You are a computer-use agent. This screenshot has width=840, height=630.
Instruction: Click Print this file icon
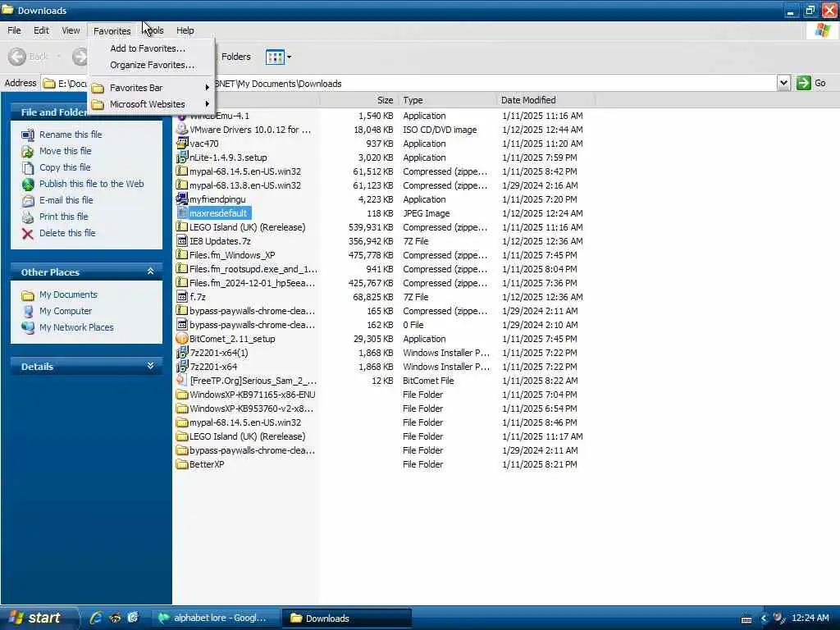[x=28, y=217]
